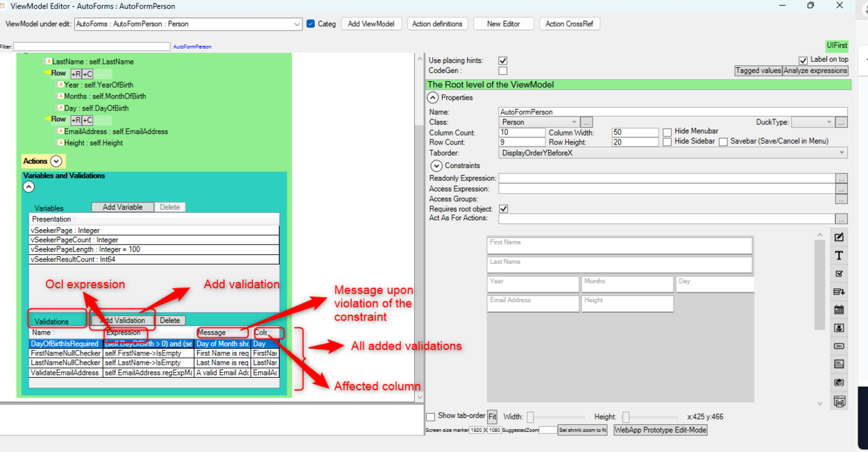Click the Width zoom slider
Viewport: 868px width, 452px height.
coord(555,417)
